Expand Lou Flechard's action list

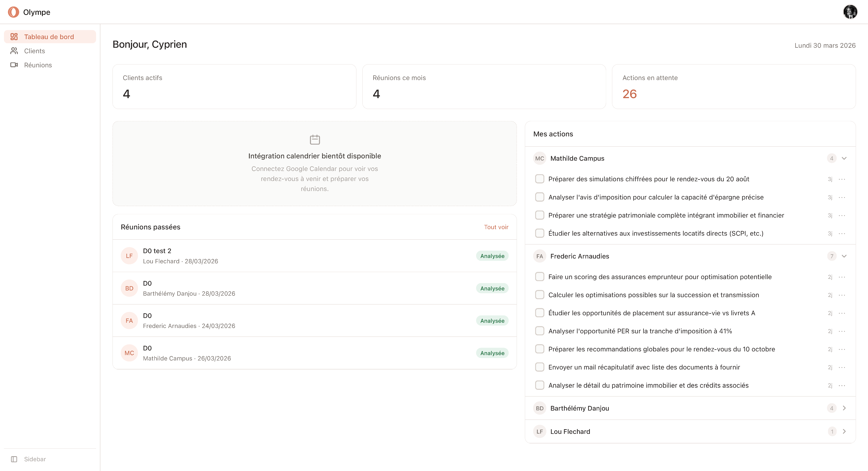[x=844, y=431]
